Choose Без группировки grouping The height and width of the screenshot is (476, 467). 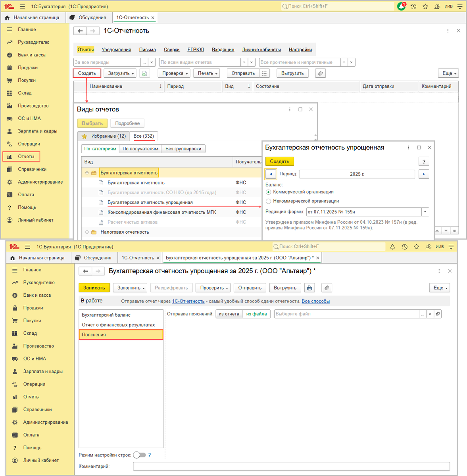183,149
